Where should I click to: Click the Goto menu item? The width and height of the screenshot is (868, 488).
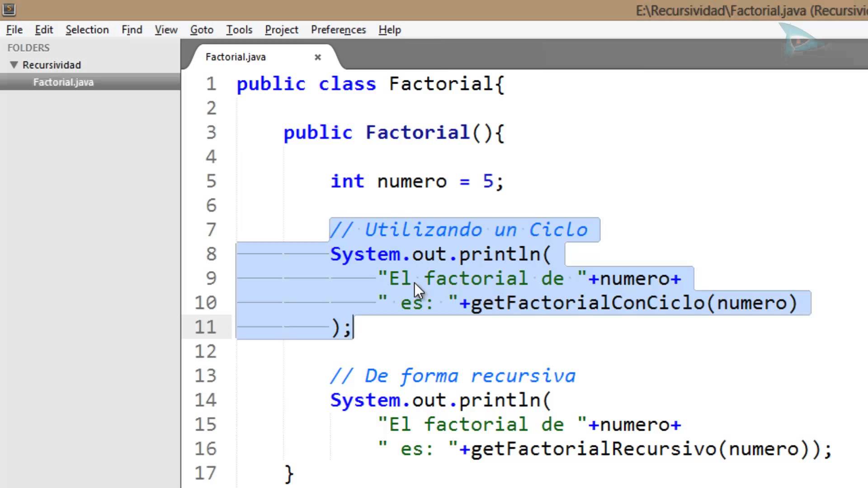202,29
